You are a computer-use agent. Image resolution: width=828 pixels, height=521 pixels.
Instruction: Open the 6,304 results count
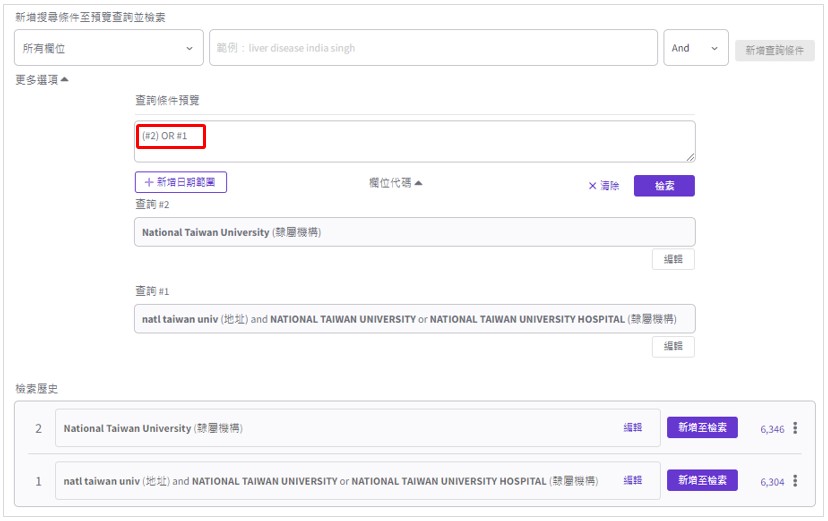pyautogui.click(x=772, y=482)
